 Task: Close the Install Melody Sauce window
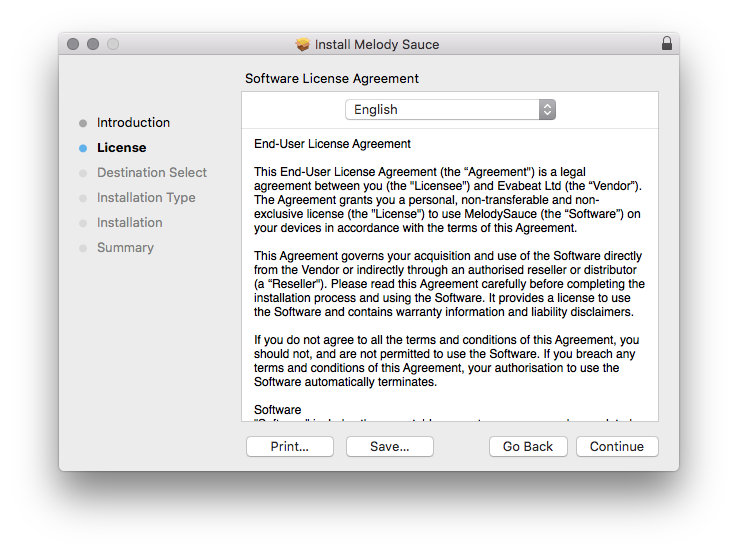pos(73,44)
